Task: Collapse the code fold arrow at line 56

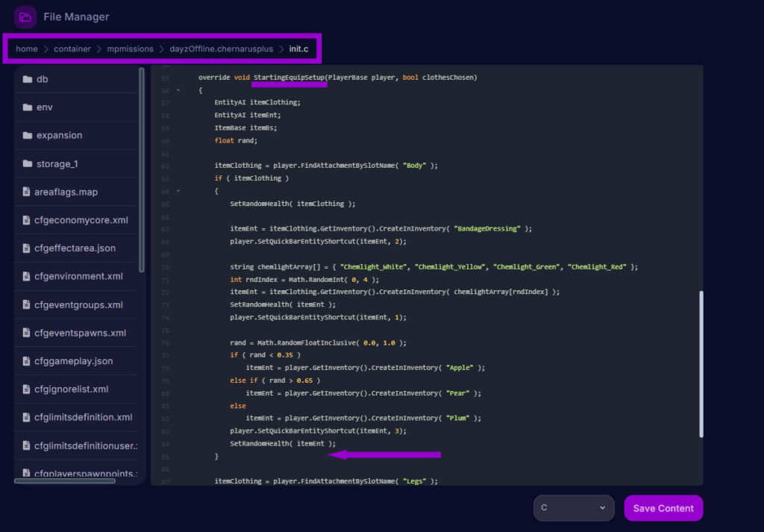Action: pos(178,90)
